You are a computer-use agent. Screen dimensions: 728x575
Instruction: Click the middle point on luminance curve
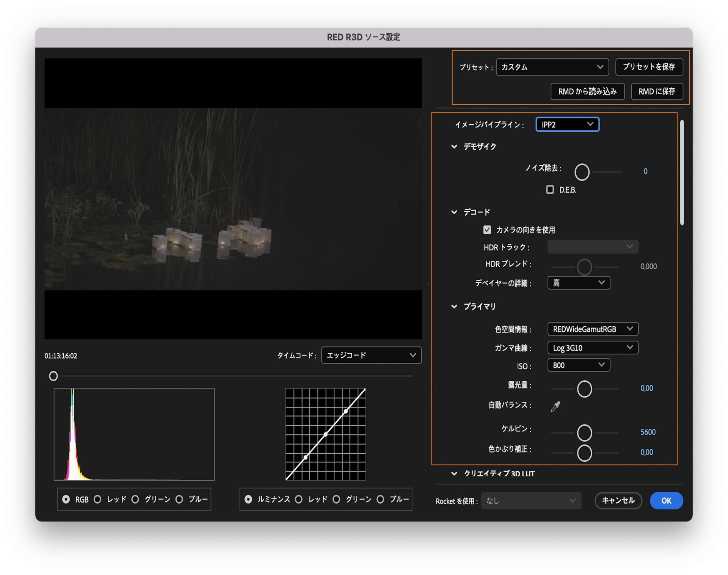(325, 434)
